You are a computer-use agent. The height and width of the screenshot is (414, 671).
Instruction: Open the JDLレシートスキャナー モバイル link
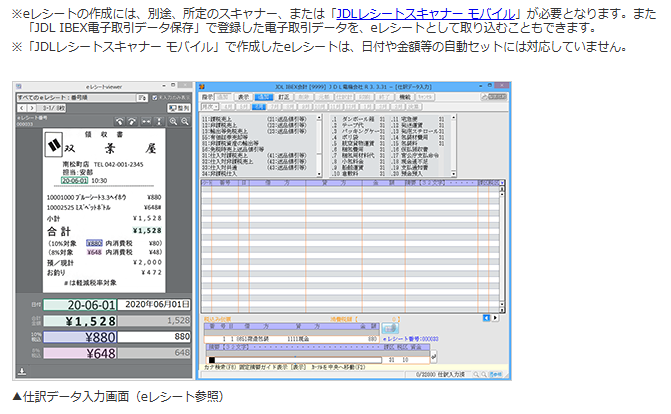(x=425, y=14)
